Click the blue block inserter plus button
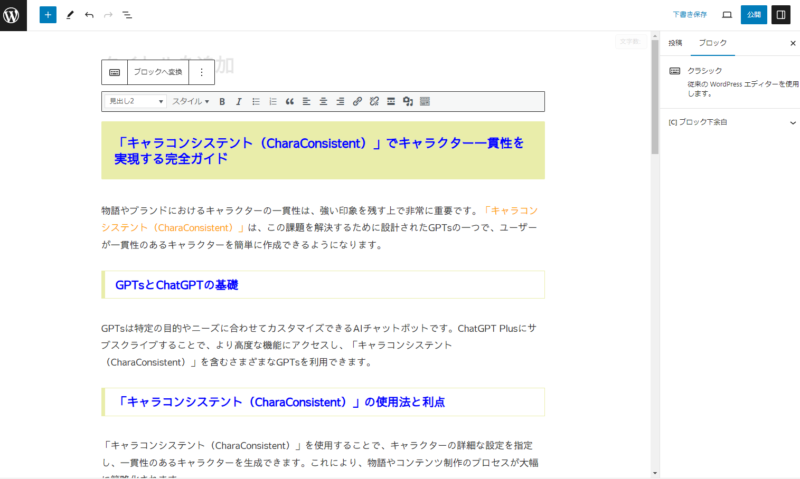Image resolution: width=800 pixels, height=479 pixels. pos(48,15)
